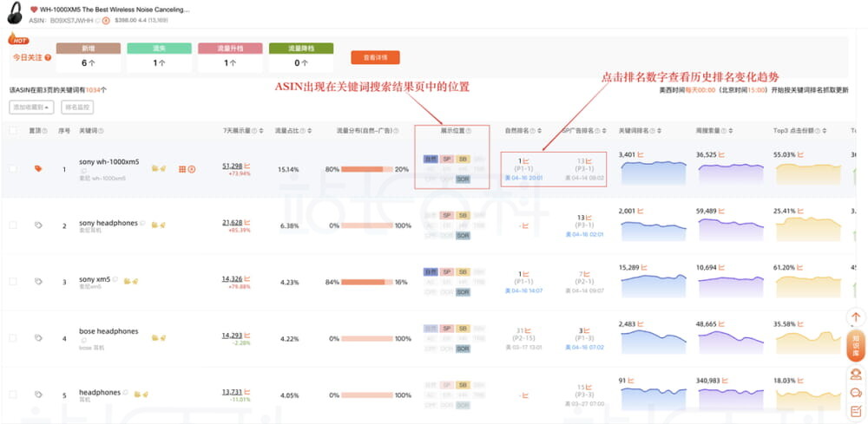Click SP ad rank 13 for sony wh-1000xm5
This screenshot has width=868, height=424.
tap(580, 161)
